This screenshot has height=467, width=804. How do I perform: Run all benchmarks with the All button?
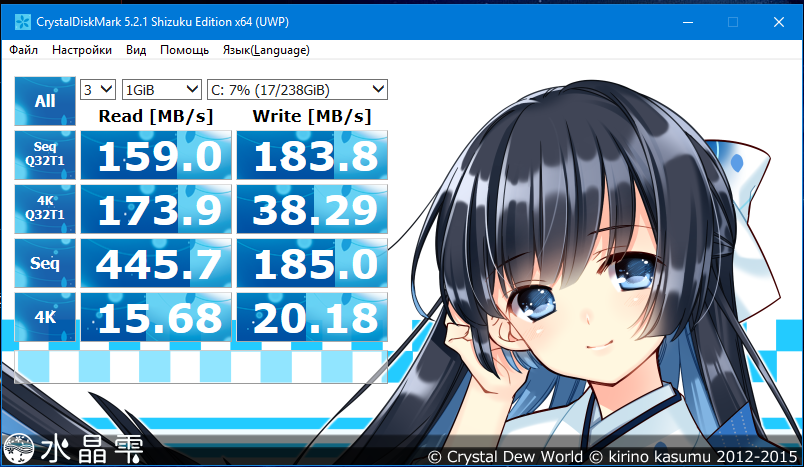[x=45, y=101]
